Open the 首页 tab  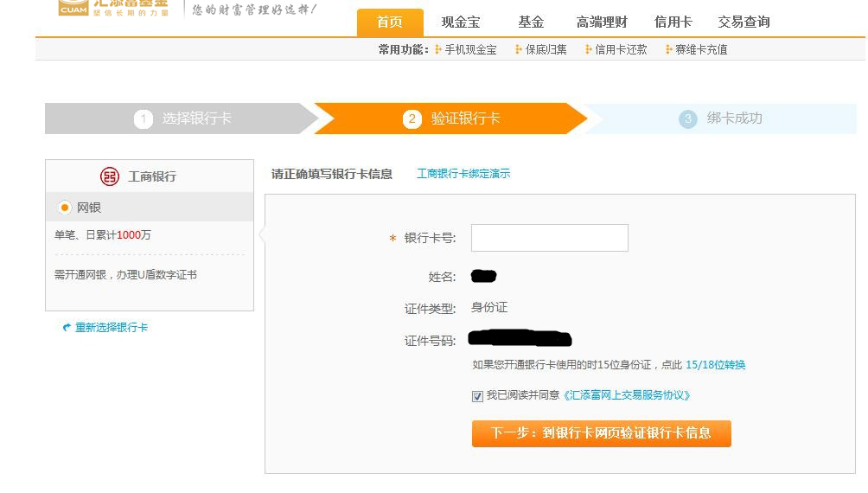(390, 22)
